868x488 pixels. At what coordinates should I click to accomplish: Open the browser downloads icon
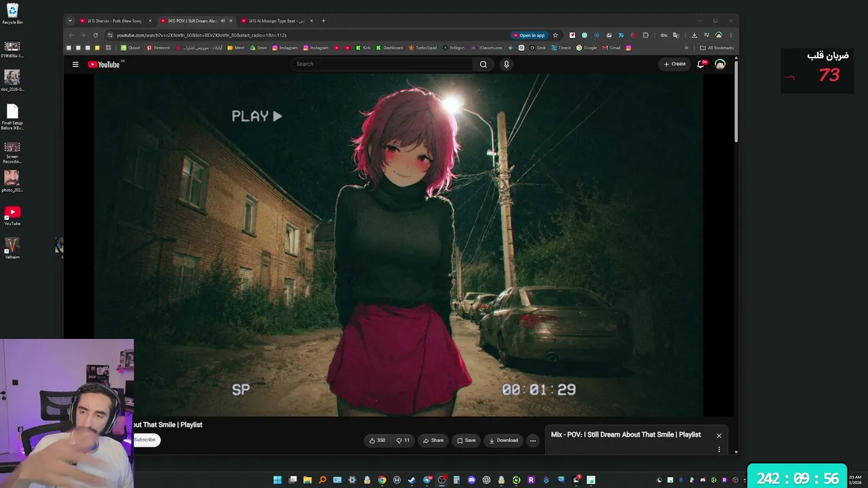(x=694, y=35)
